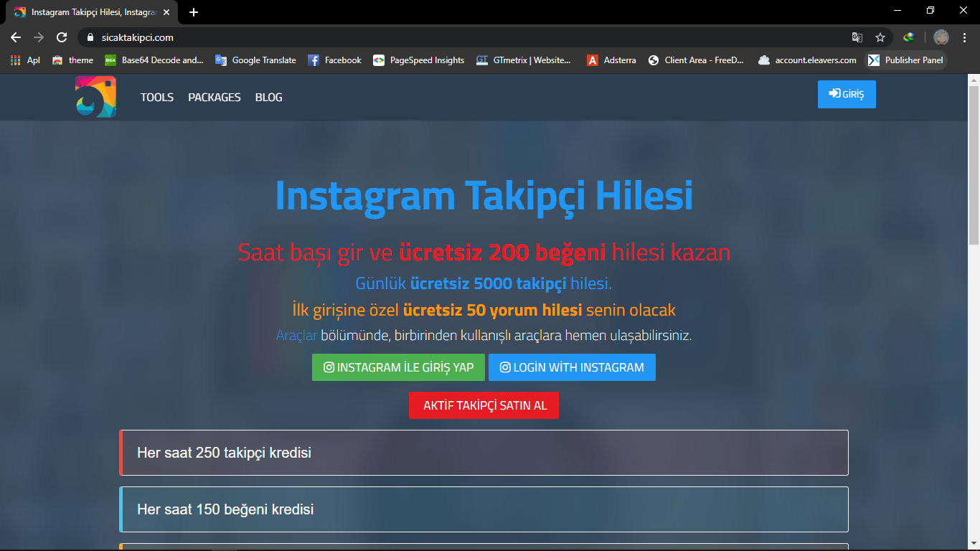Click the Chrome profile avatar
This screenshot has width=980, height=551.
tap(942, 37)
